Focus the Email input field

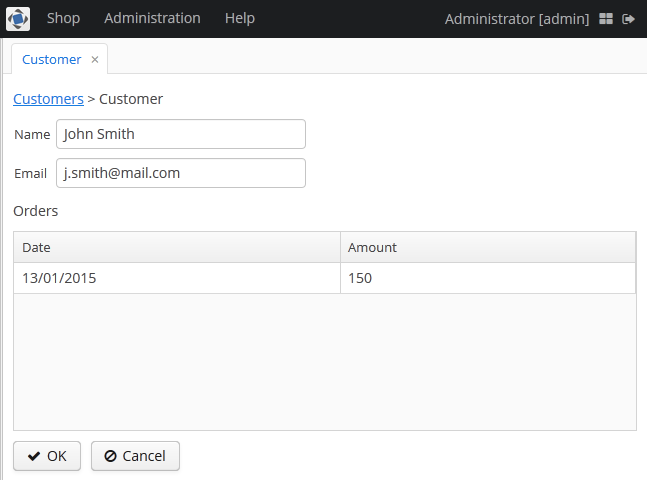(180, 173)
